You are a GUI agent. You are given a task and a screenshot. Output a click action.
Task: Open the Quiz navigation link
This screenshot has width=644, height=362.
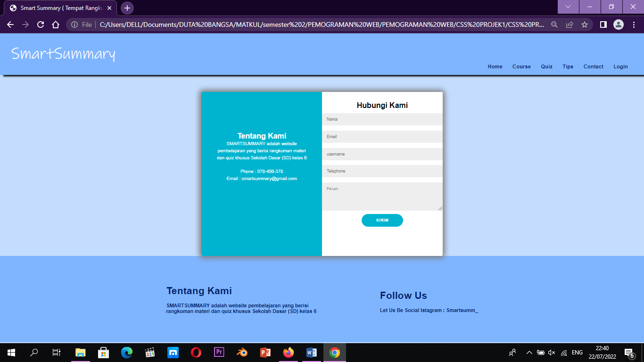click(x=546, y=66)
